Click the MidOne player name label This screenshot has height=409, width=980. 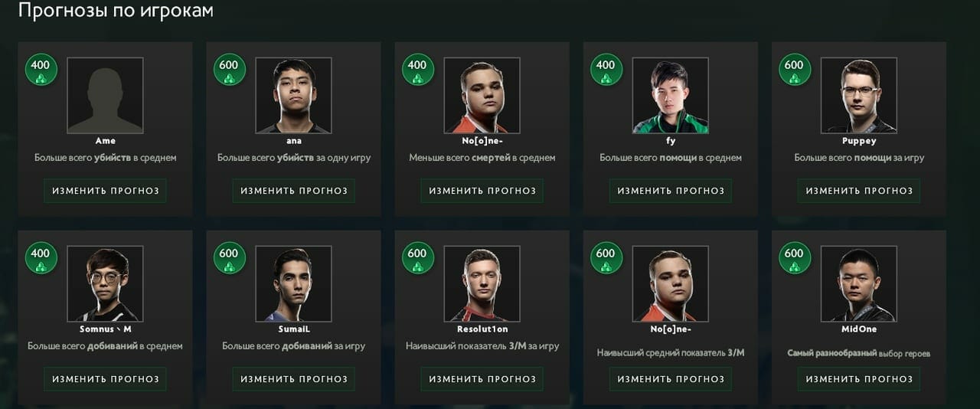858,329
